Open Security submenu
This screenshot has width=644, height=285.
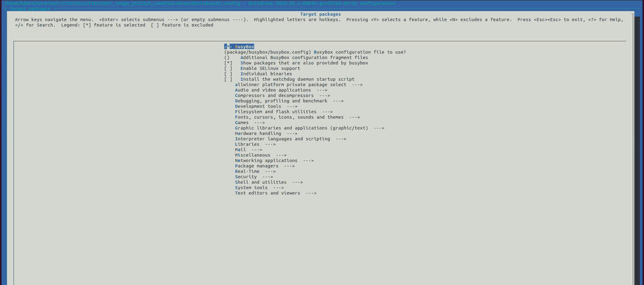pos(254,177)
